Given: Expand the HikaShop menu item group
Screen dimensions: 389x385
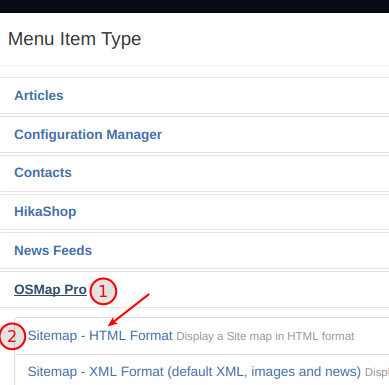Looking at the screenshot, I should pos(45,212).
